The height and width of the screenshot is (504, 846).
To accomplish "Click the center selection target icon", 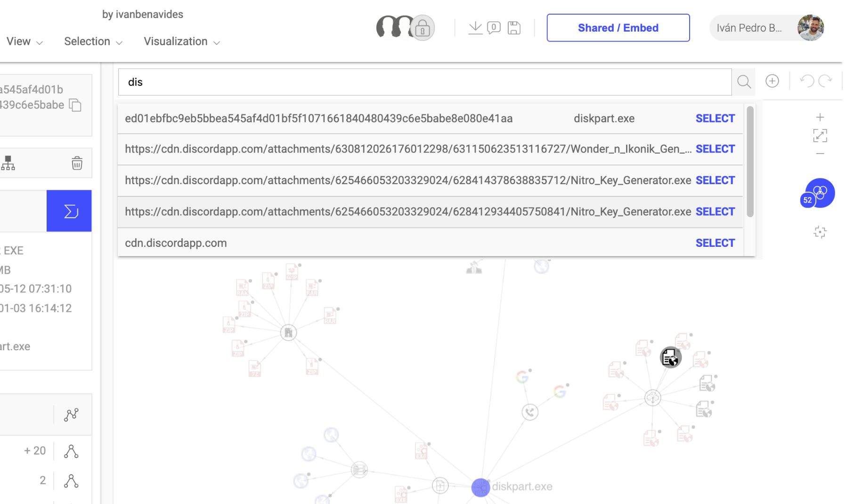I will point(820,232).
